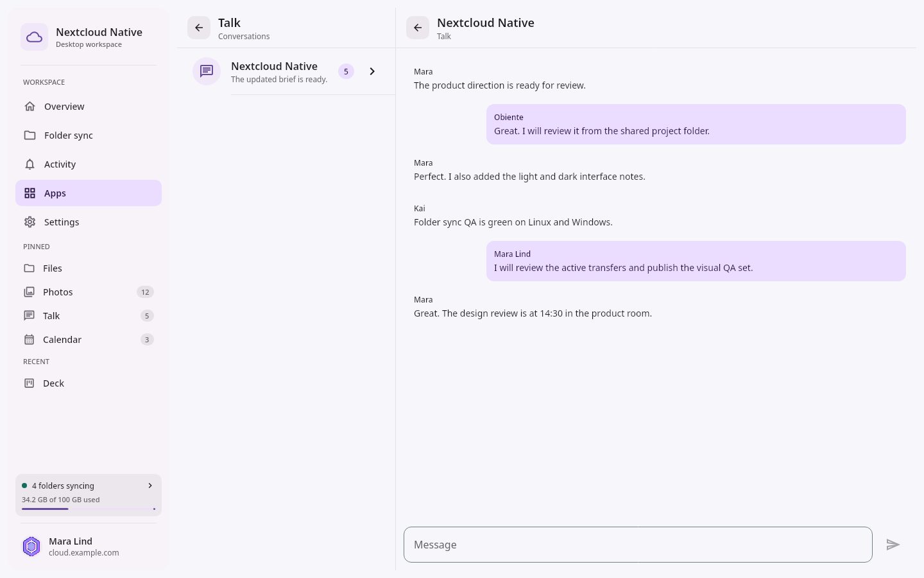This screenshot has height=578, width=924.
Task: Click the 34.2 GB of 100 GB used text
Action: tap(61, 500)
